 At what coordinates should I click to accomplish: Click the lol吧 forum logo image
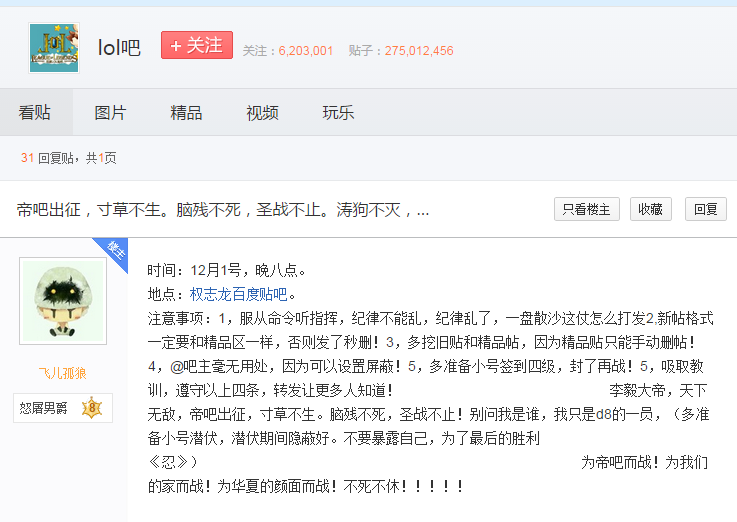pos(54,47)
